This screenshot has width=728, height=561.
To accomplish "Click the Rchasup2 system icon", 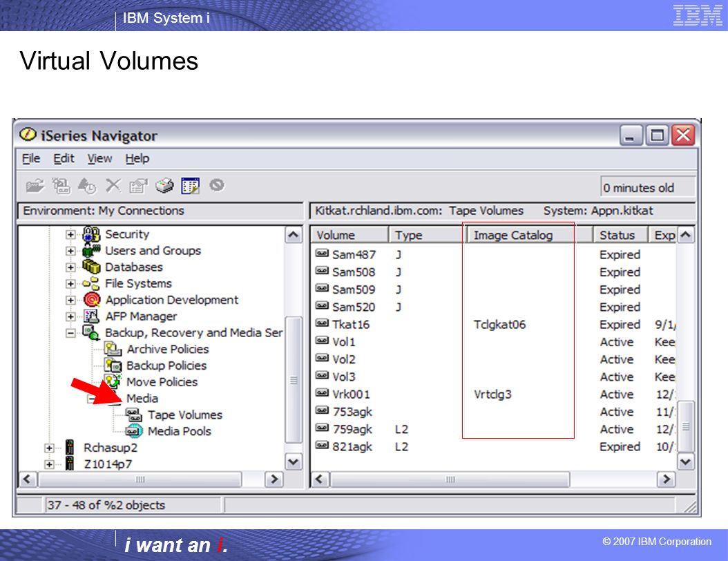I will pos(70,447).
